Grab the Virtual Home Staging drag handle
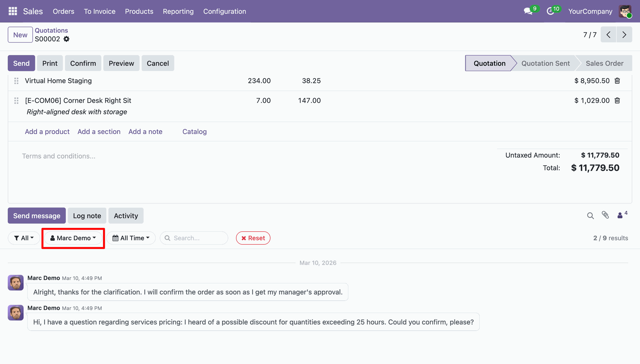The image size is (640, 364). [16, 81]
